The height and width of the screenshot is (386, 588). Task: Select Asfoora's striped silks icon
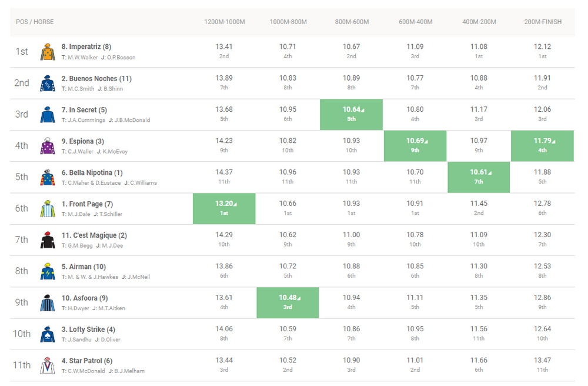(48, 303)
